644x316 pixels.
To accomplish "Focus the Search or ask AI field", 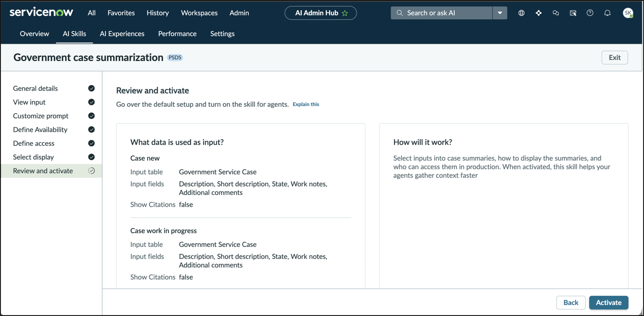I will pos(442,13).
